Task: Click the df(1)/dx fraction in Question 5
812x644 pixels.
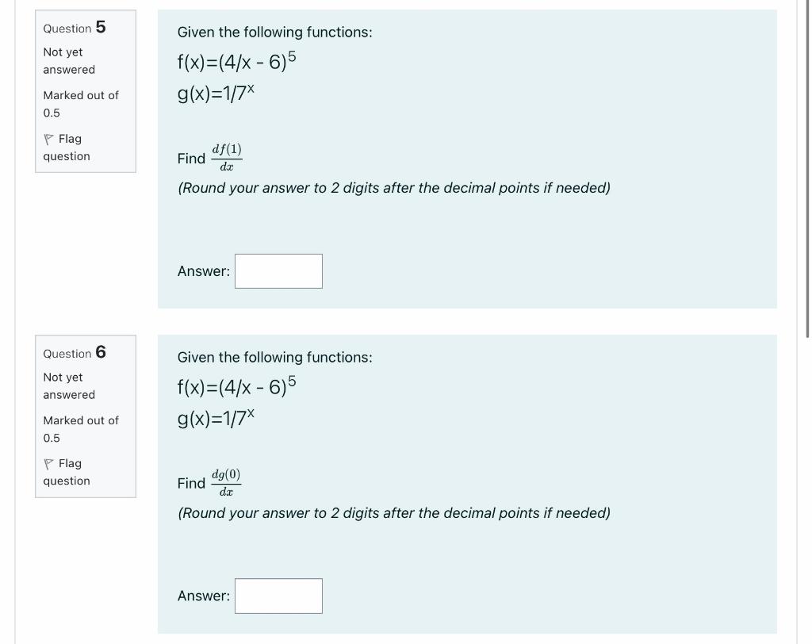Action: (226, 156)
